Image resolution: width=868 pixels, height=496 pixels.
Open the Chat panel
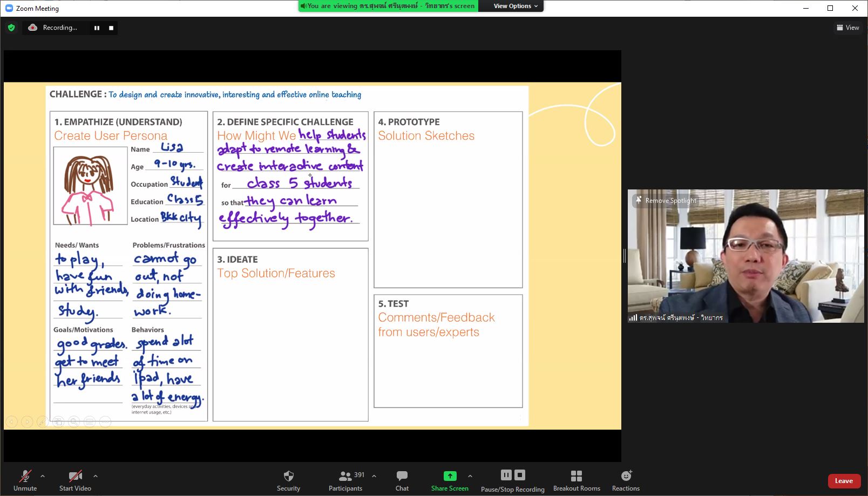coord(402,480)
